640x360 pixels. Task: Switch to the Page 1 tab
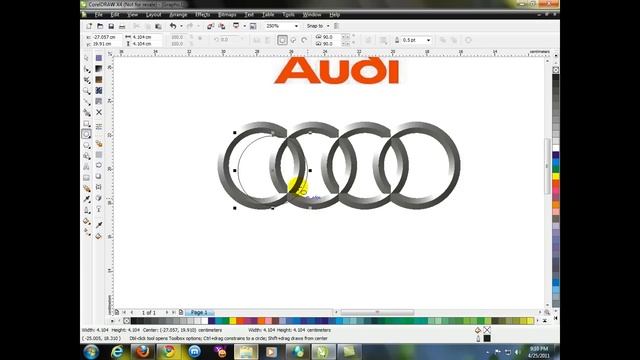(199, 312)
